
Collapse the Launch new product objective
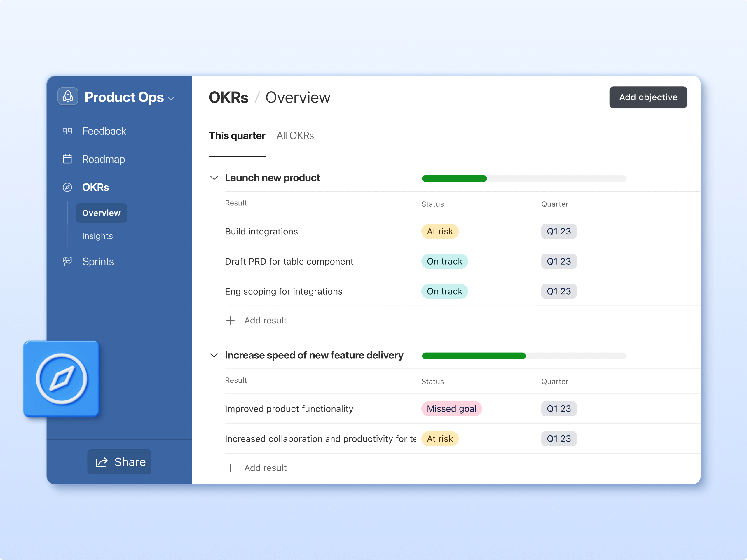coord(214,178)
